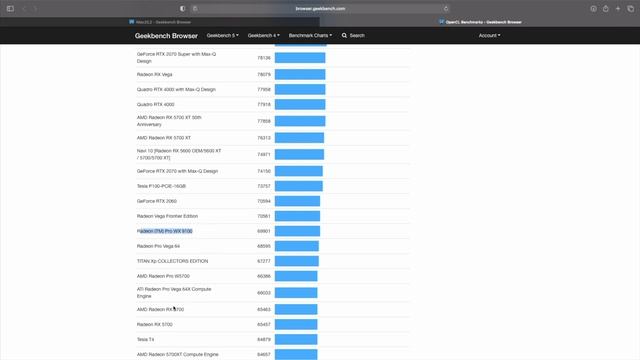Screen dimensions: 640x360
Task: Click the score bar for Tesla T4
Action: coord(296,340)
